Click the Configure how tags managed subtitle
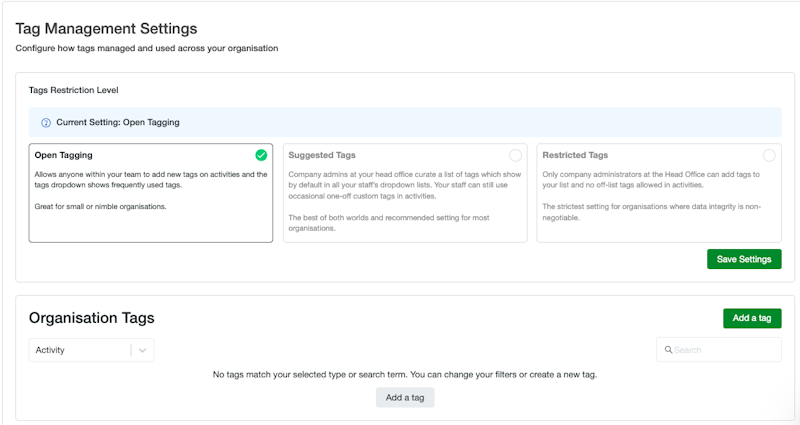 [x=146, y=48]
